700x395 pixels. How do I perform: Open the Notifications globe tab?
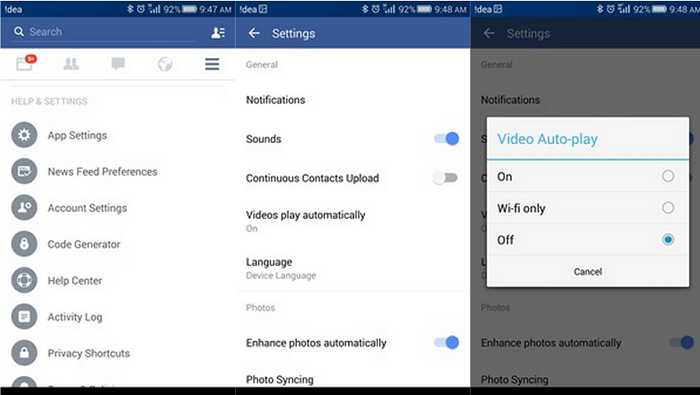pyautogui.click(x=165, y=64)
